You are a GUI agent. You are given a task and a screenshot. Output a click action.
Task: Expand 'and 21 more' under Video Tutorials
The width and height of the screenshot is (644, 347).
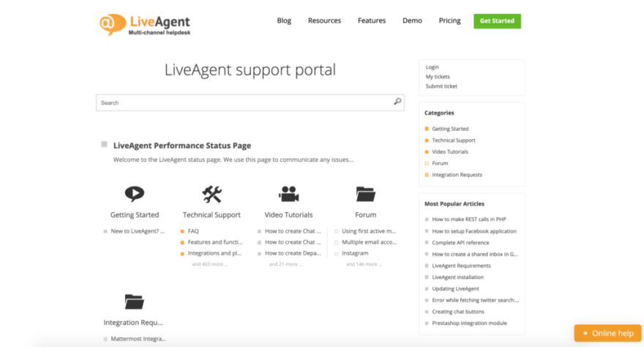click(x=287, y=264)
